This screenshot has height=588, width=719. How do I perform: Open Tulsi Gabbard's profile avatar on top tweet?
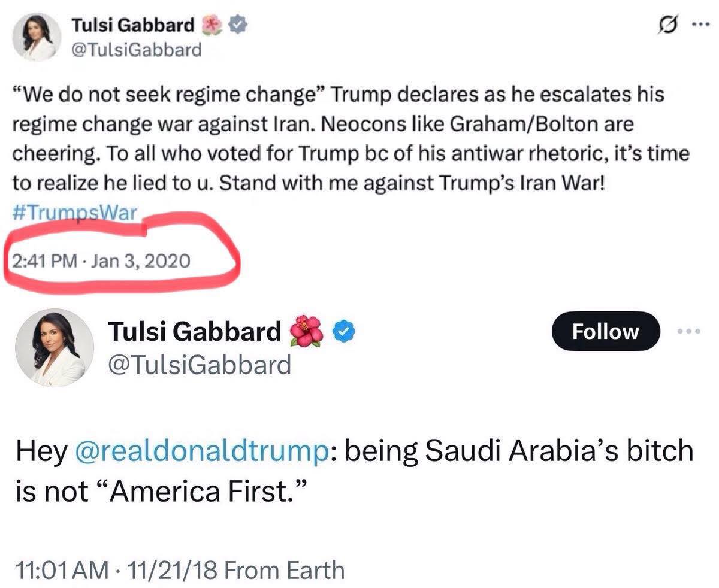36,34
